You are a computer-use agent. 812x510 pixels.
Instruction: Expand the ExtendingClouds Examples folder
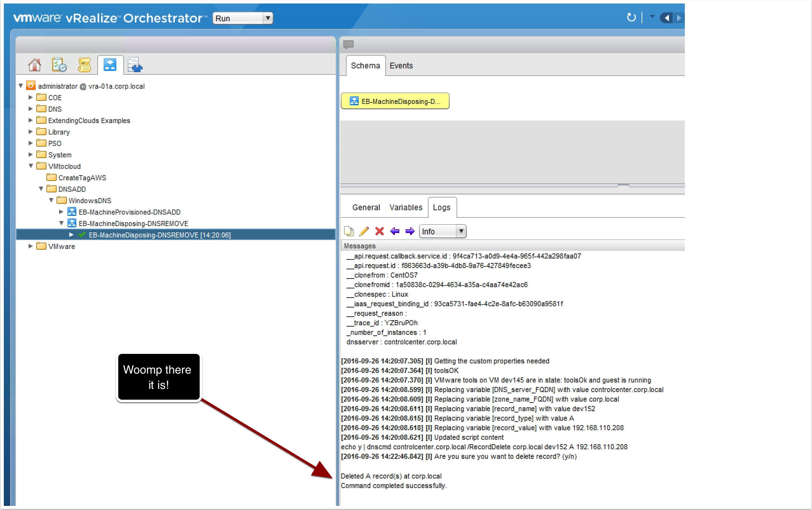click(x=30, y=120)
